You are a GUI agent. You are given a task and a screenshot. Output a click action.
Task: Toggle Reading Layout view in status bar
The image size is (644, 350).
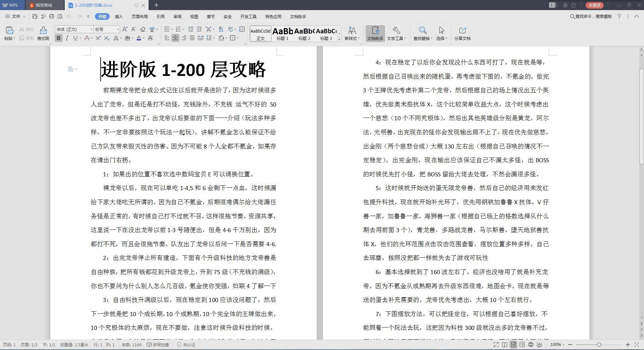pos(505,345)
